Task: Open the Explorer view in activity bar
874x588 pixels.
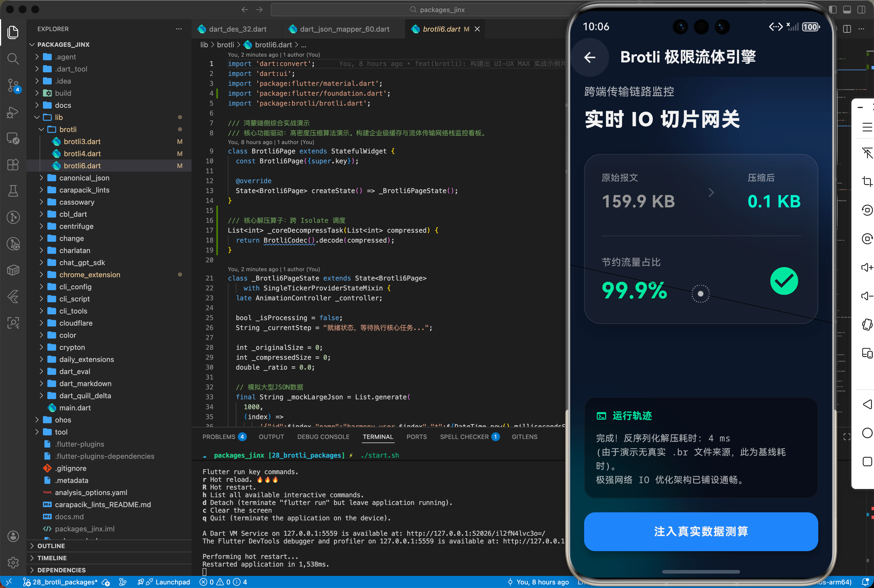Action: pyautogui.click(x=13, y=32)
